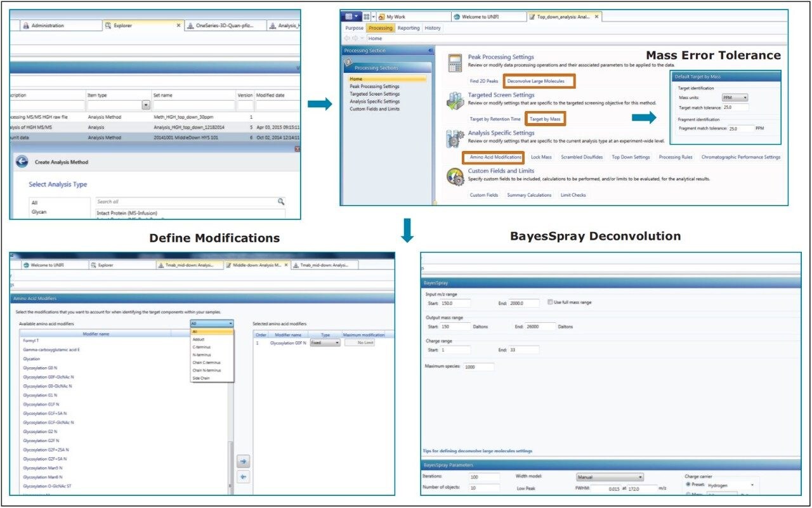Click the Analysis Specific Settings gear icon
The height and width of the screenshot is (508, 812).
[454, 139]
